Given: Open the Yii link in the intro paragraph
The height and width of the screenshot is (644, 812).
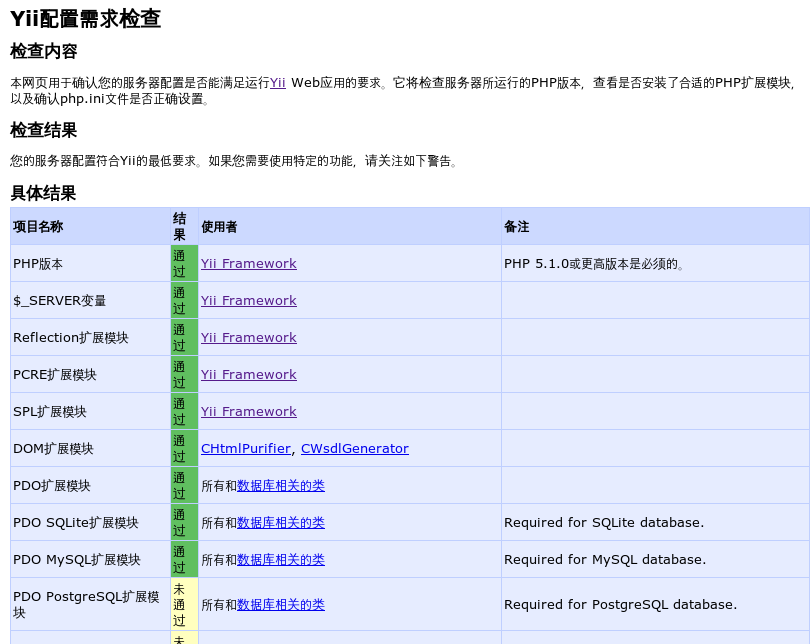Looking at the screenshot, I should 278,83.
